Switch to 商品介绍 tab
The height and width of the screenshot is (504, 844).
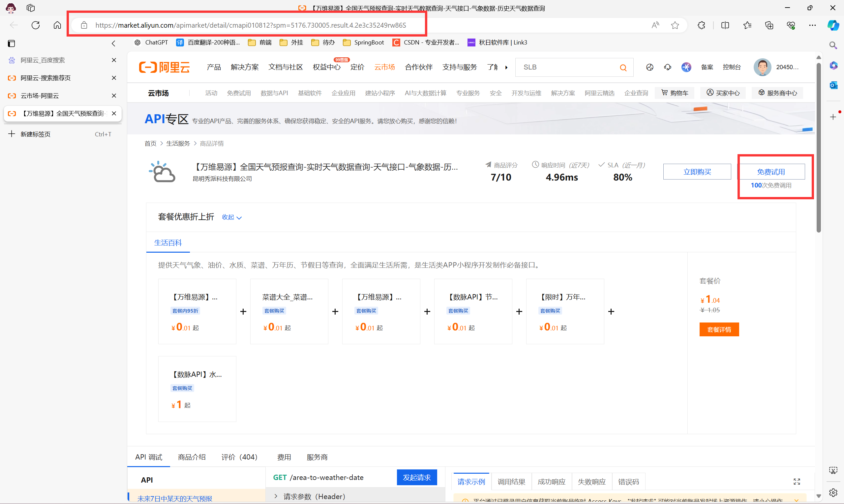[192, 457]
